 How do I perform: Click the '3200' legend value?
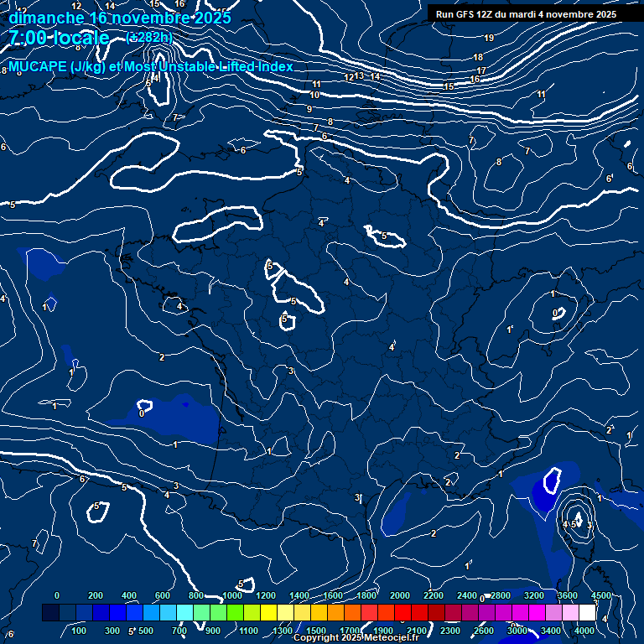pyautogui.click(x=534, y=595)
